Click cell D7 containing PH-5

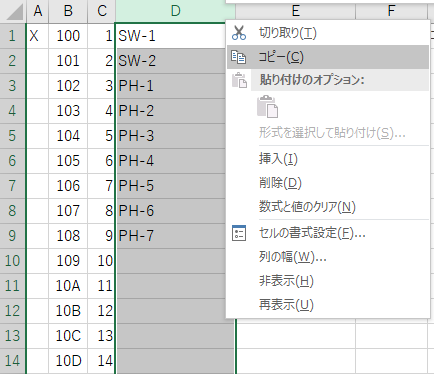(x=171, y=186)
